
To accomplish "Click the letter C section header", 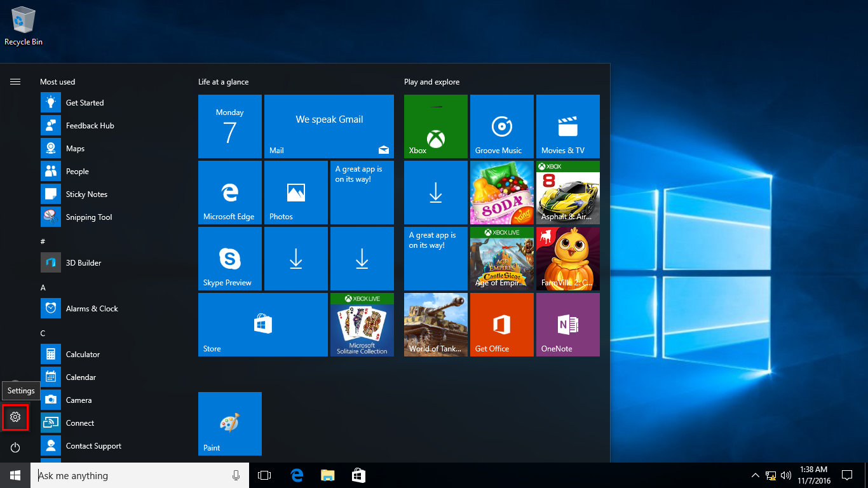I will coord(43,333).
